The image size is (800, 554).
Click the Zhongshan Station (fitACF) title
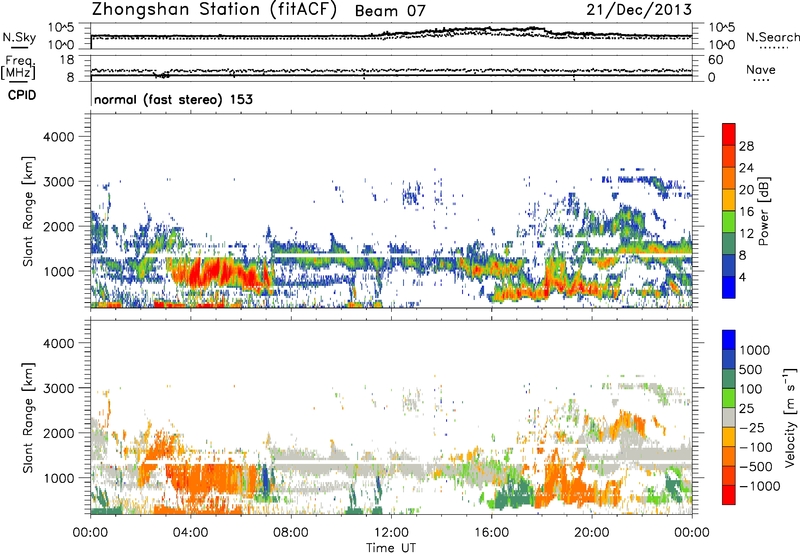tap(214, 10)
